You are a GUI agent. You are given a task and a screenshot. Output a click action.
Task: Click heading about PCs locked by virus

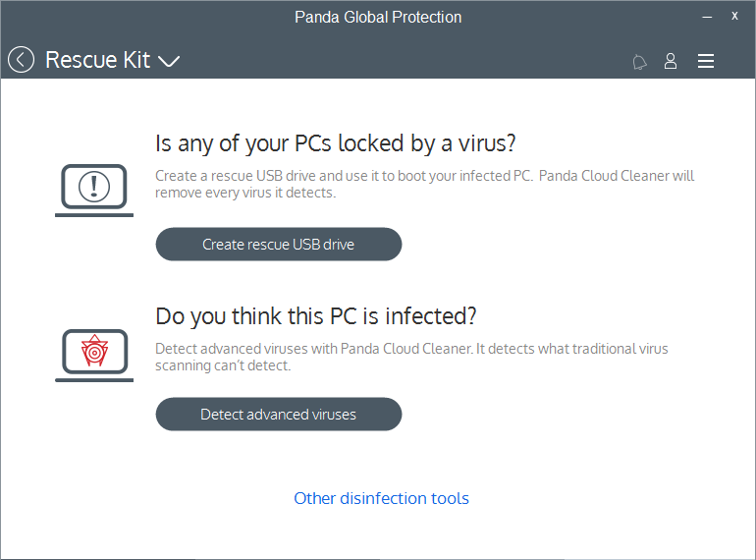(x=336, y=143)
